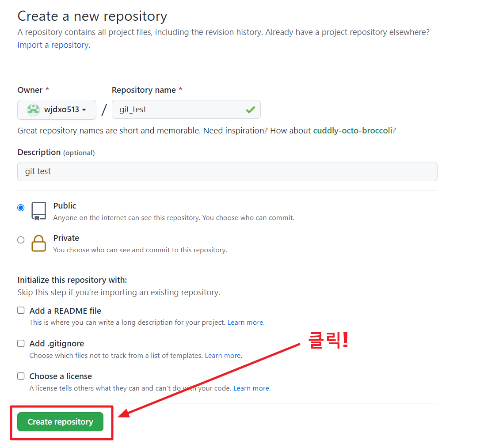Enable the Add a README file checkbox
The width and height of the screenshot is (480, 448).
[x=20, y=310]
